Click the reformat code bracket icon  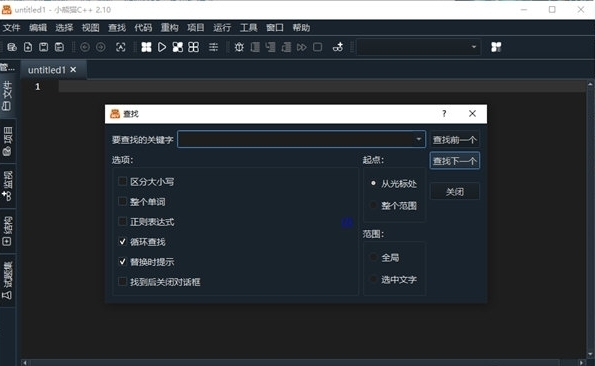[121, 47]
